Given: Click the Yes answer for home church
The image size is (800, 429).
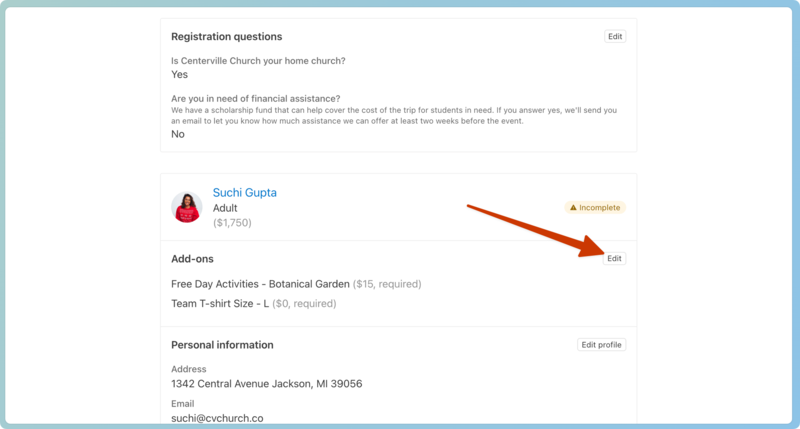Looking at the screenshot, I should pos(180,75).
